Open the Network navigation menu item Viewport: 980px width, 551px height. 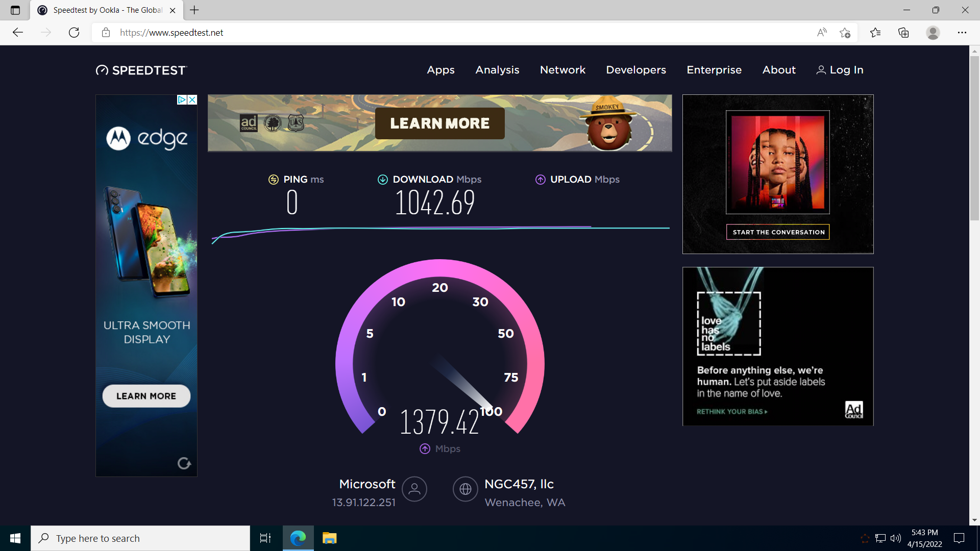(562, 70)
